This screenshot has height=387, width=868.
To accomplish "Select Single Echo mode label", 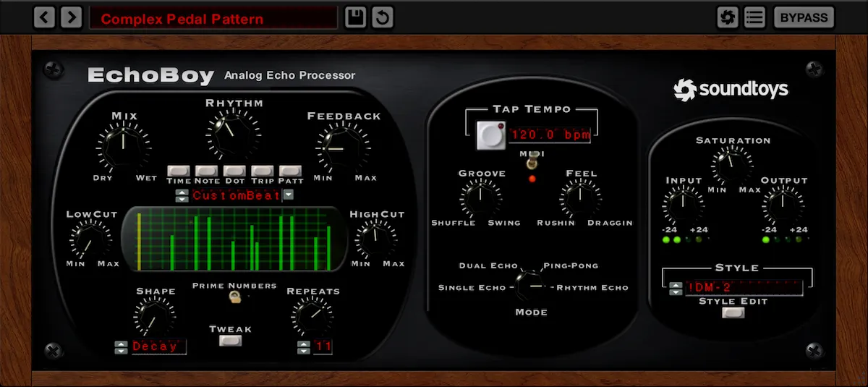I will (472, 288).
